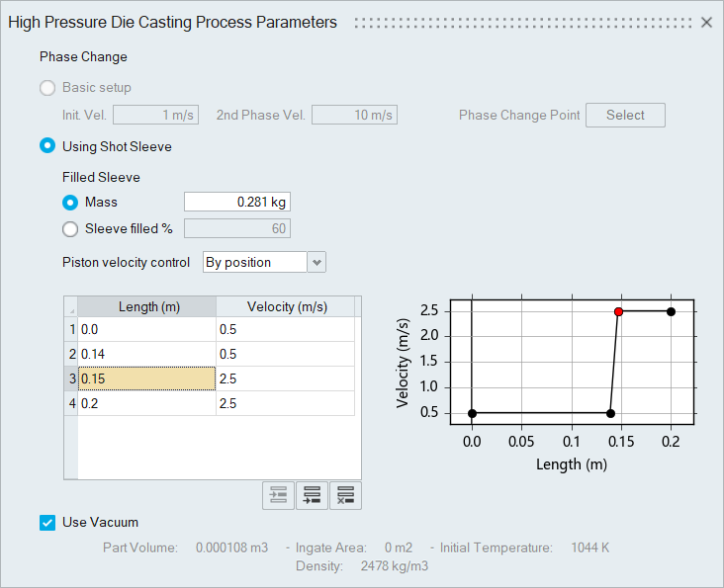
Task: Click the Length (m) column header
Action: (x=147, y=306)
